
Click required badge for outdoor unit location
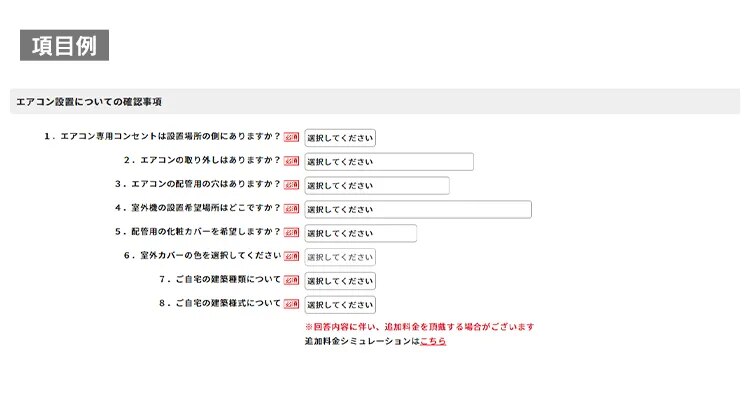[292, 209]
